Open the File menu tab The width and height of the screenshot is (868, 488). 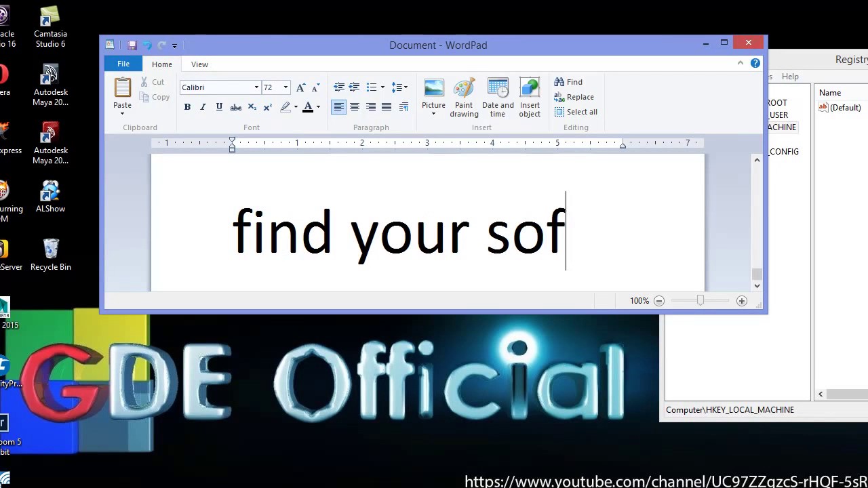pyautogui.click(x=123, y=64)
